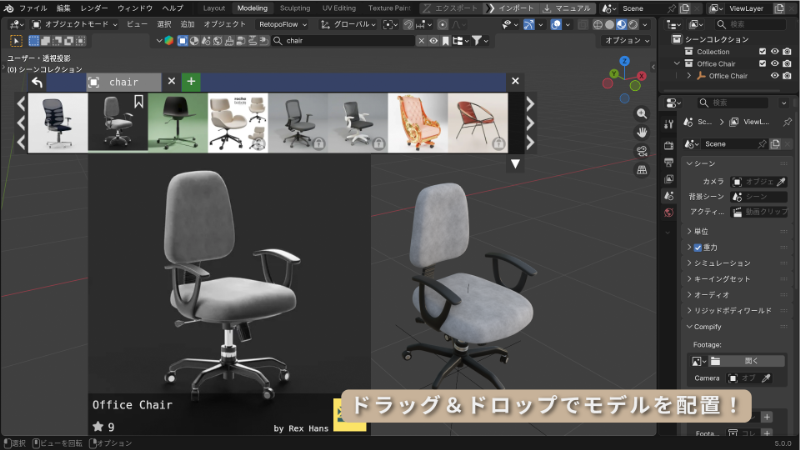Open the オプション dropdown
Viewport: 800px width, 450px height.
[x=627, y=40]
